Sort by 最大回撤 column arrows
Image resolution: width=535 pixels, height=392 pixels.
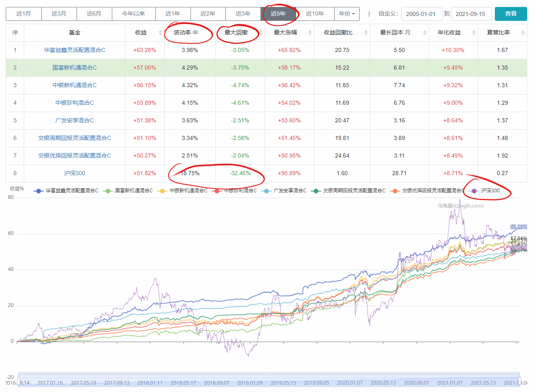261,33
